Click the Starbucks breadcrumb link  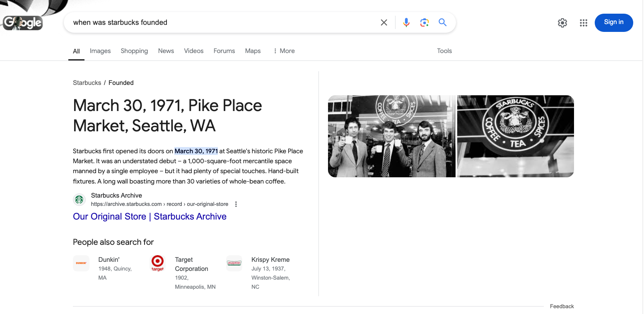click(x=87, y=83)
